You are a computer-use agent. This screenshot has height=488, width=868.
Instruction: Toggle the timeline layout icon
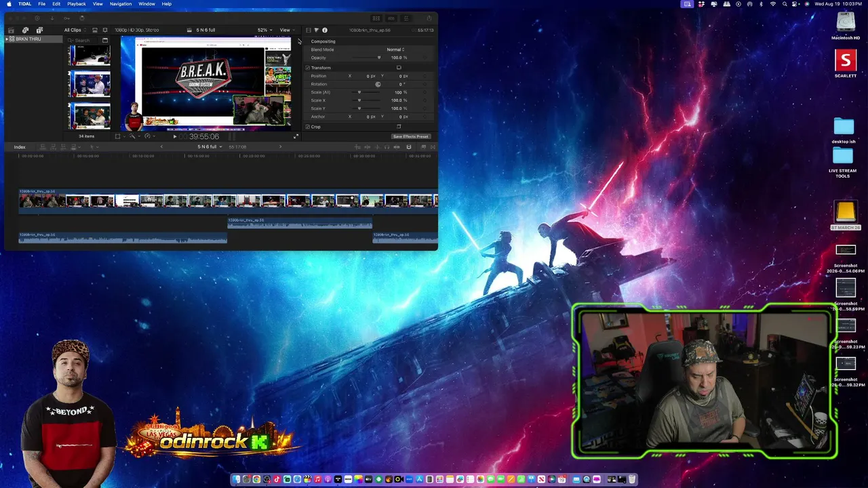coord(391,18)
